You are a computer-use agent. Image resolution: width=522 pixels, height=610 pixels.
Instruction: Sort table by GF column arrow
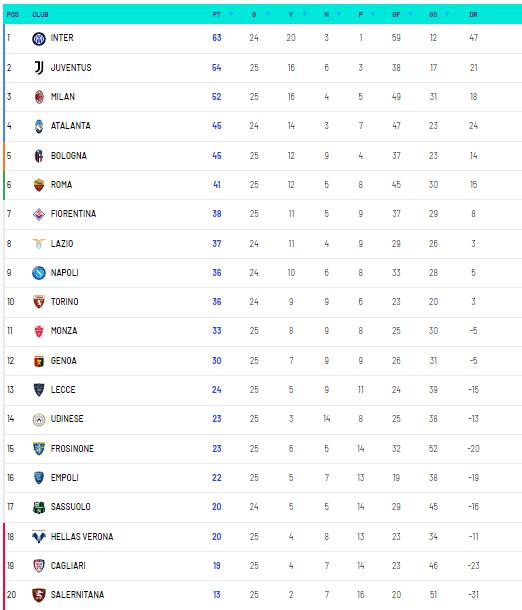(410, 14)
